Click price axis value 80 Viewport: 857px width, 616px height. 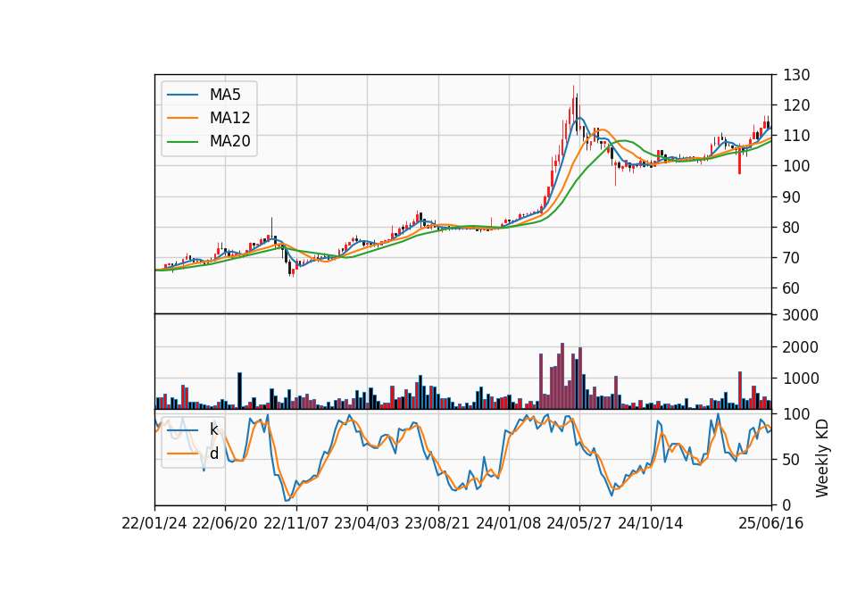click(x=792, y=228)
